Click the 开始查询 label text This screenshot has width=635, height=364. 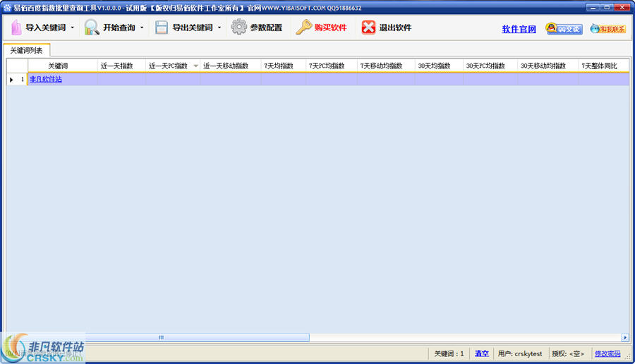tap(119, 28)
